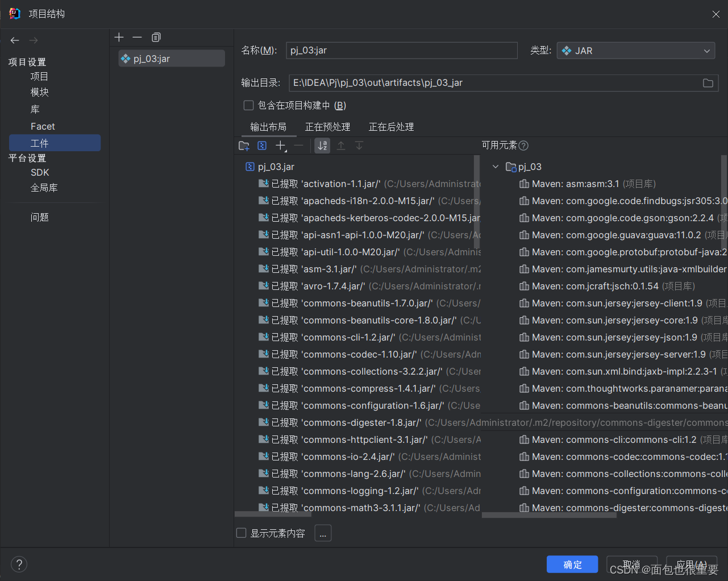The width and height of the screenshot is (728, 581).
Task: Select Maven: com.sun.jersey:jersey-json:1.9
Action: [622, 337]
